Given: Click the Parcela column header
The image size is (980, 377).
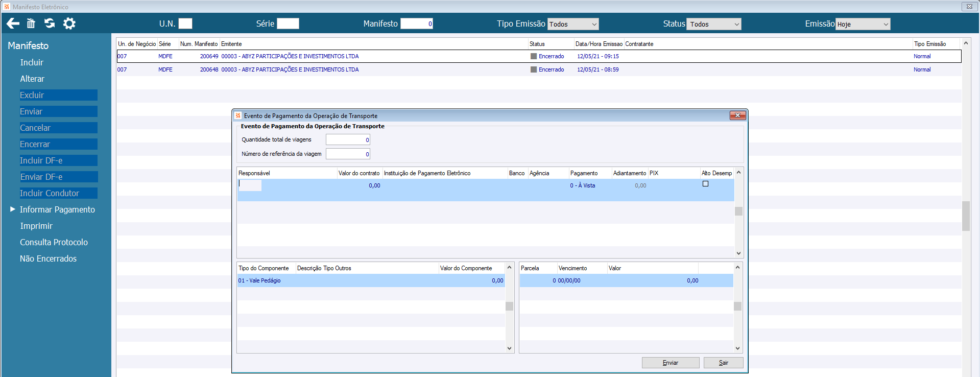Looking at the screenshot, I should tap(530, 268).
